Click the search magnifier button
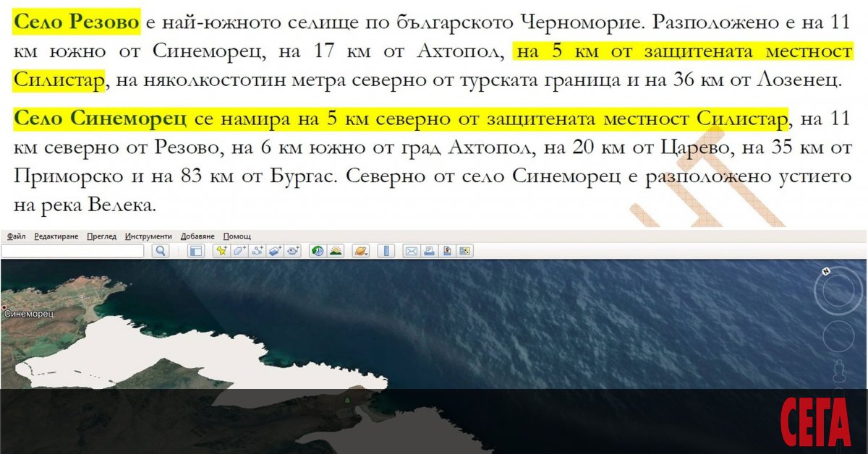This screenshot has width=868, height=454. click(159, 251)
